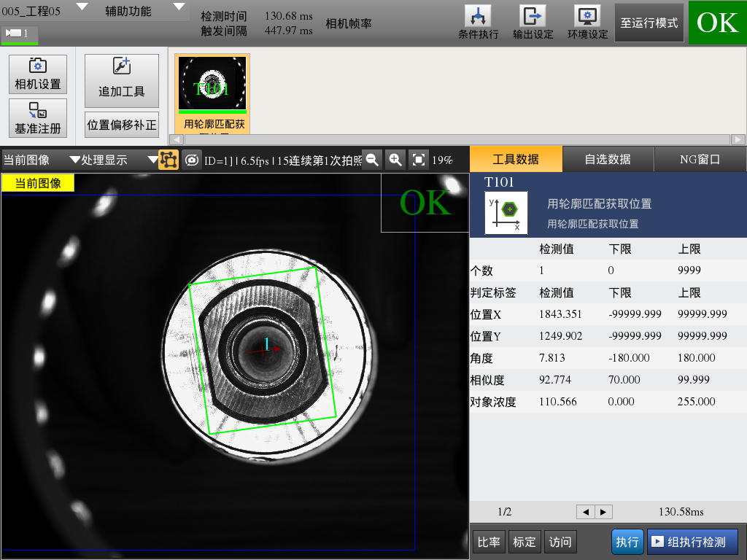Viewport: 747px width, 560px height.
Task: Click the 至运行模式 button
Action: pos(649,23)
